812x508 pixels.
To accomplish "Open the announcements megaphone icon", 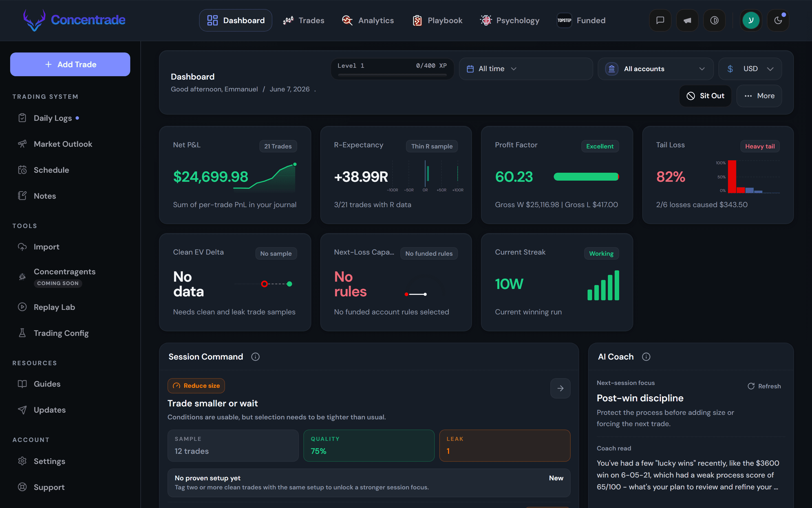I will point(687,21).
